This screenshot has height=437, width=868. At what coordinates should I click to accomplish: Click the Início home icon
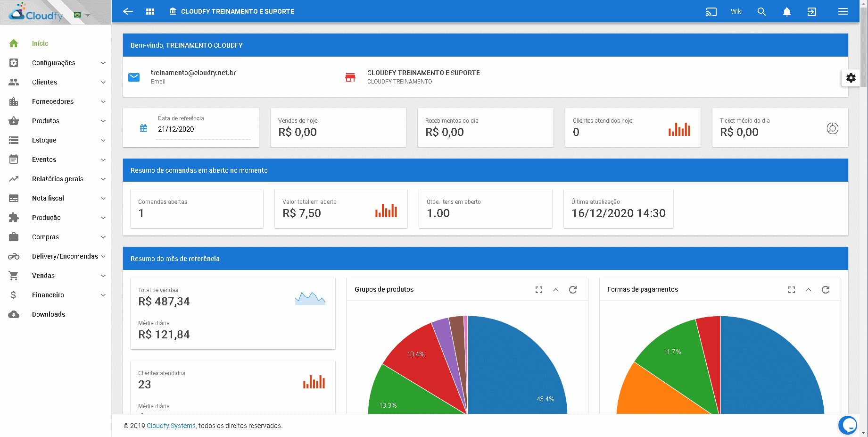tap(14, 43)
